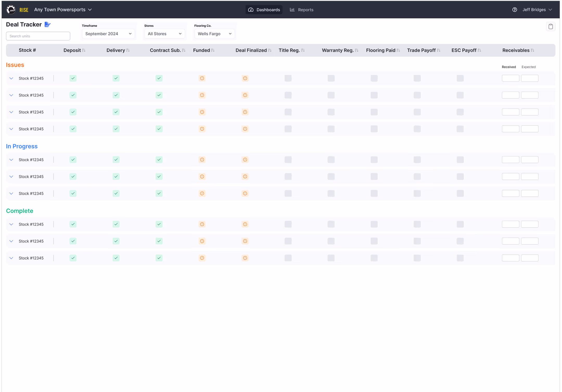Sort by the Trade Payoff column icon
The image size is (562, 392).
click(439, 50)
